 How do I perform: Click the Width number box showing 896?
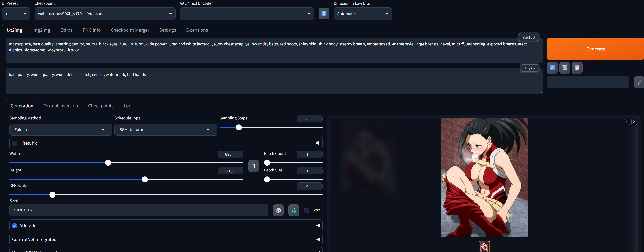click(231, 154)
